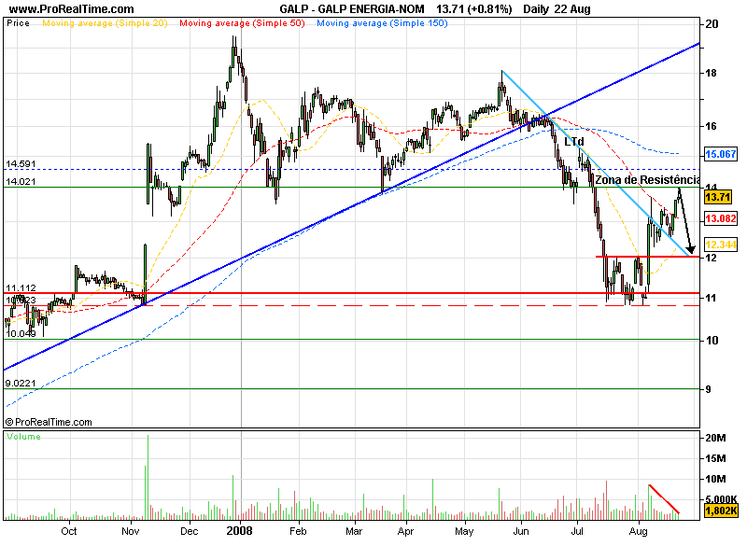This screenshot has height=560, width=747.
Task: Click the 14.021 level label
Action: pos(21,181)
